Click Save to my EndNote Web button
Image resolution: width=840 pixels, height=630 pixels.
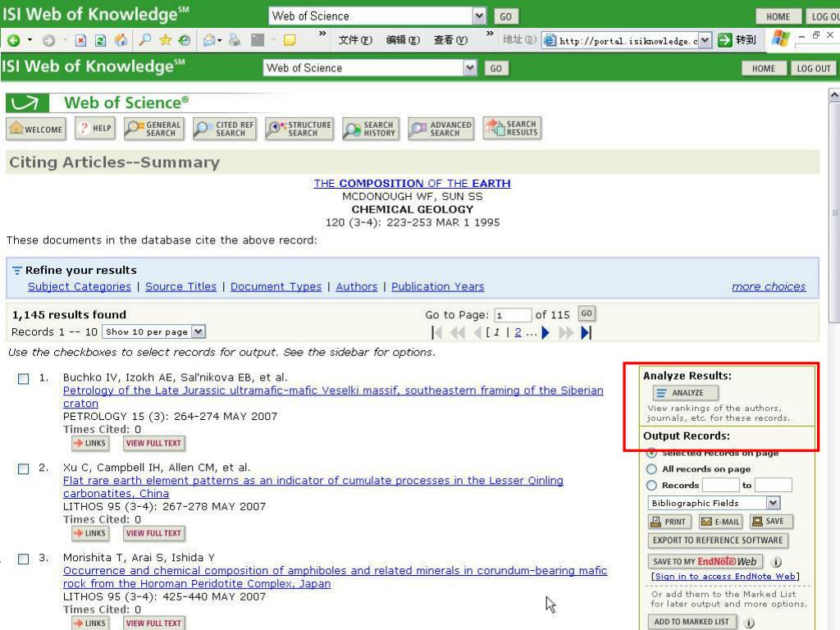tap(706, 561)
